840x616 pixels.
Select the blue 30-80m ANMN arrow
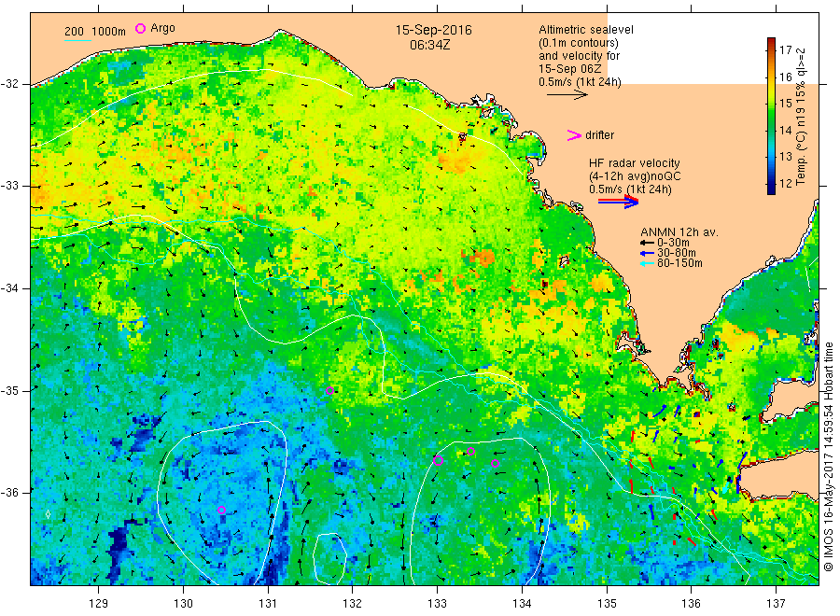(647, 253)
